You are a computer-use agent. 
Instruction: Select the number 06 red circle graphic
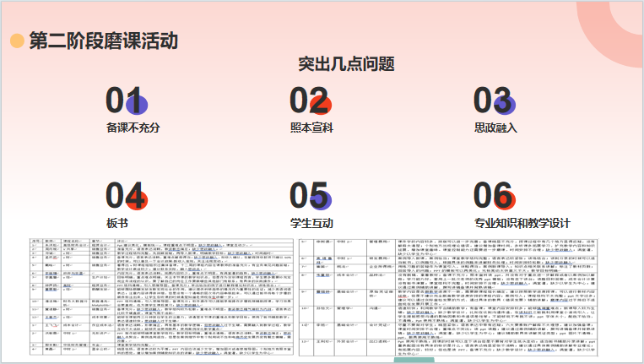tap(504, 198)
